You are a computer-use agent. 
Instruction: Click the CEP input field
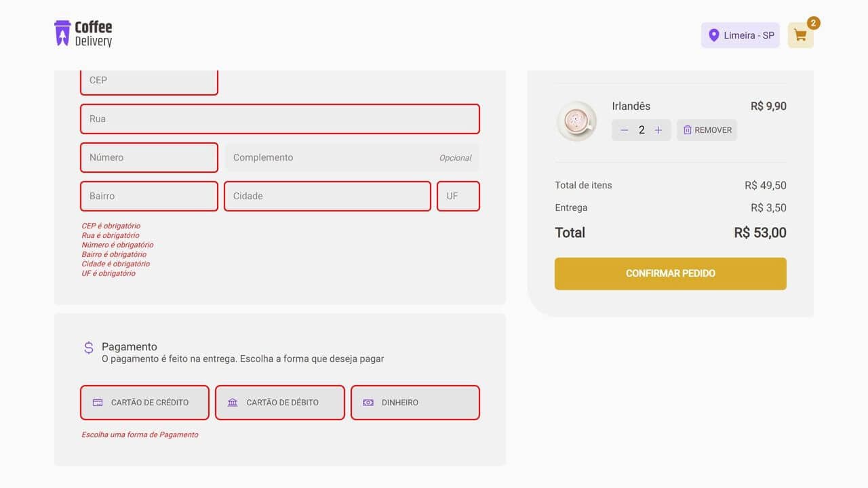[x=149, y=80]
